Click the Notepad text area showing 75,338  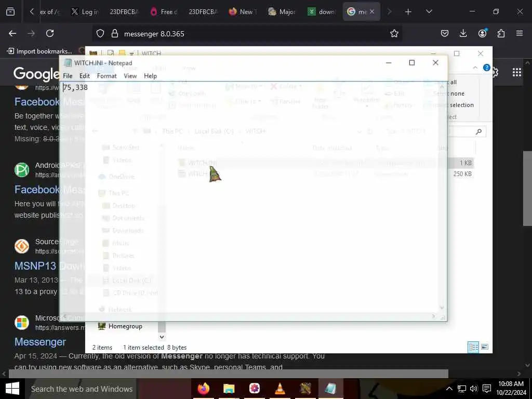[250, 197]
